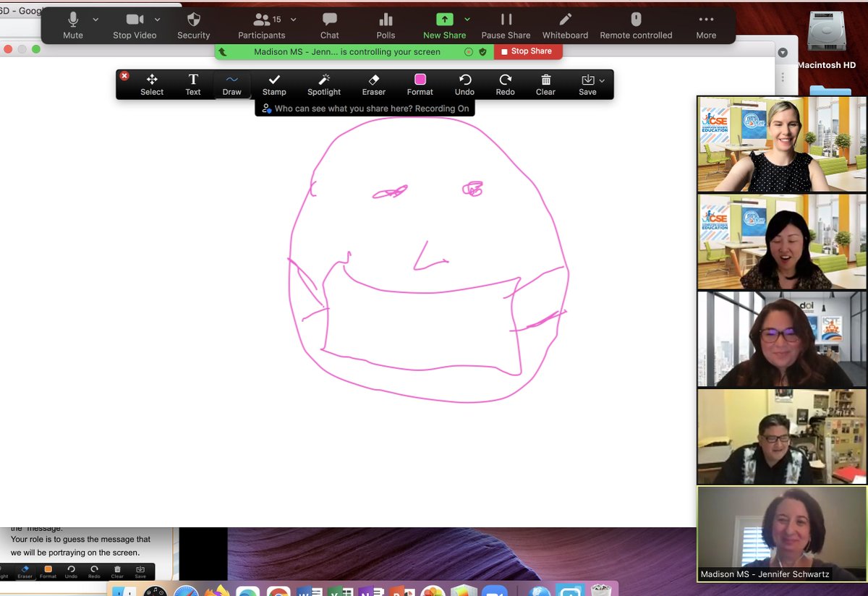Viewport: 868px width, 596px height.
Task: Click the green encryption shield in share bar
Action: click(482, 52)
